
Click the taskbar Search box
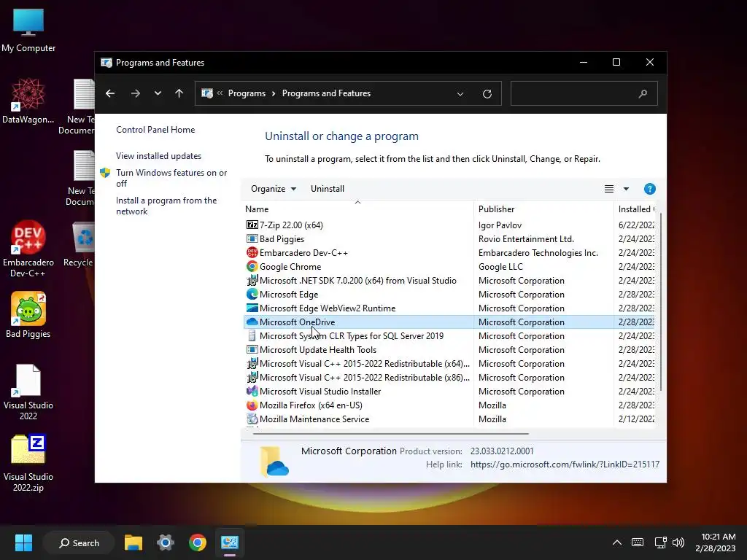pos(79,542)
